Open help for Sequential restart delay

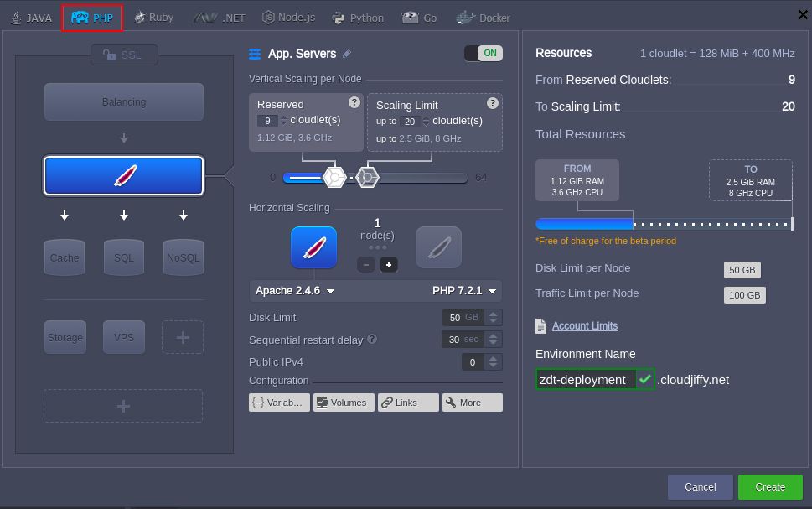click(x=372, y=339)
